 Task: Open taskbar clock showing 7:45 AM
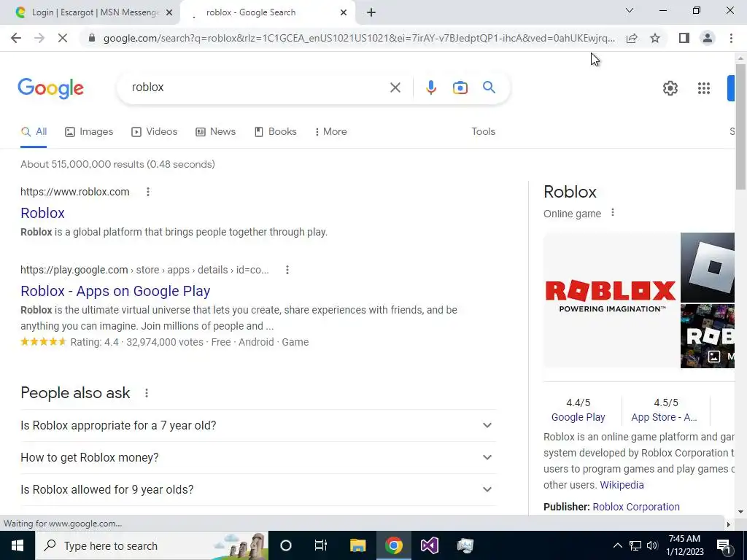click(x=684, y=545)
